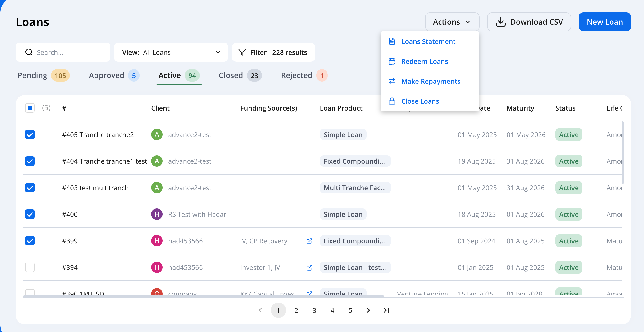Open client RS Test with Hadar
The height and width of the screenshot is (332, 644).
[x=197, y=214]
